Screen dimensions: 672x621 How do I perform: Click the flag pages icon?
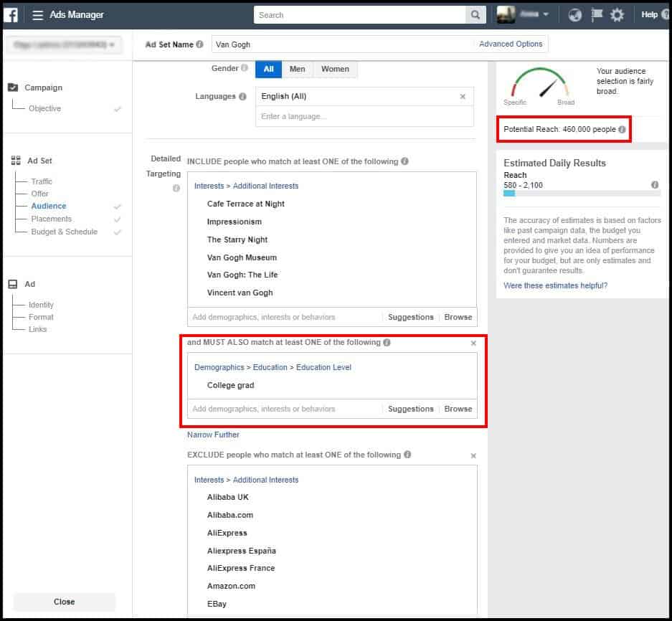596,15
